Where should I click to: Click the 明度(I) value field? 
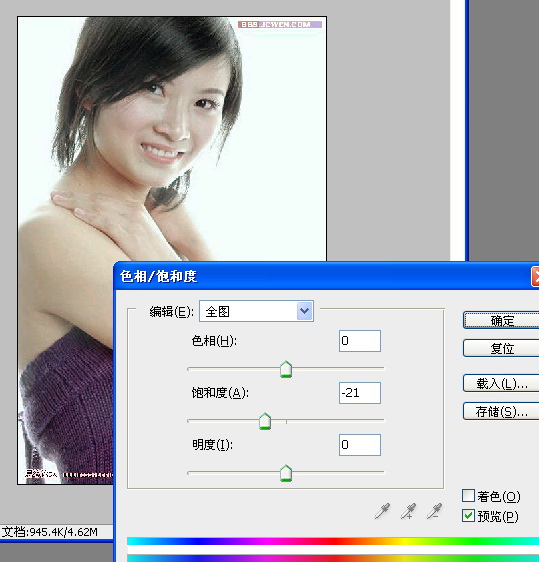(x=360, y=445)
